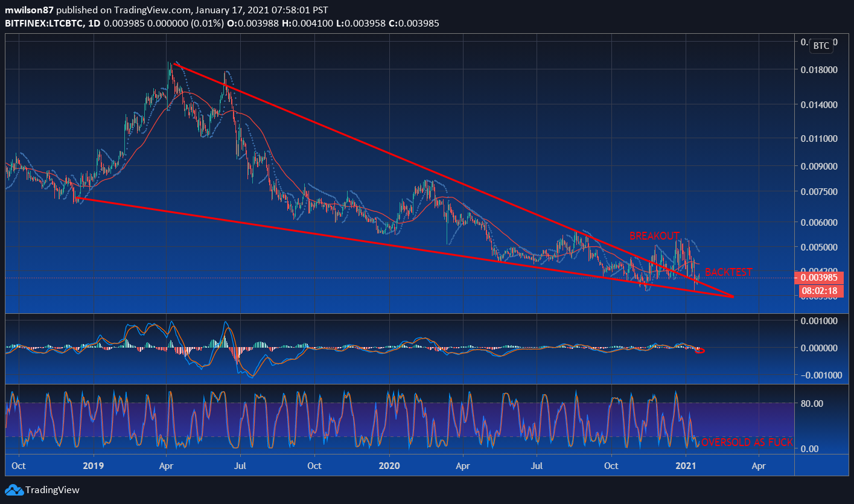Click the 0.014000 price axis label

click(818, 105)
